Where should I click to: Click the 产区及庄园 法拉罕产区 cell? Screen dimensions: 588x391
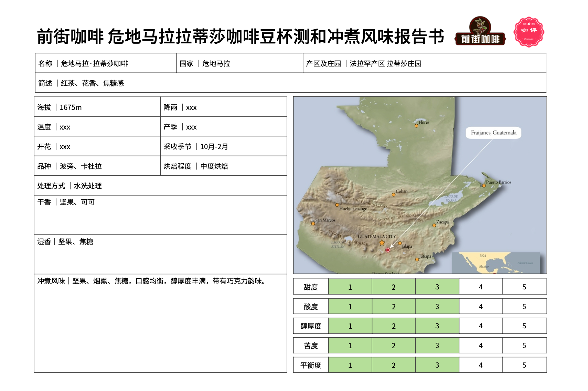pos(425,63)
